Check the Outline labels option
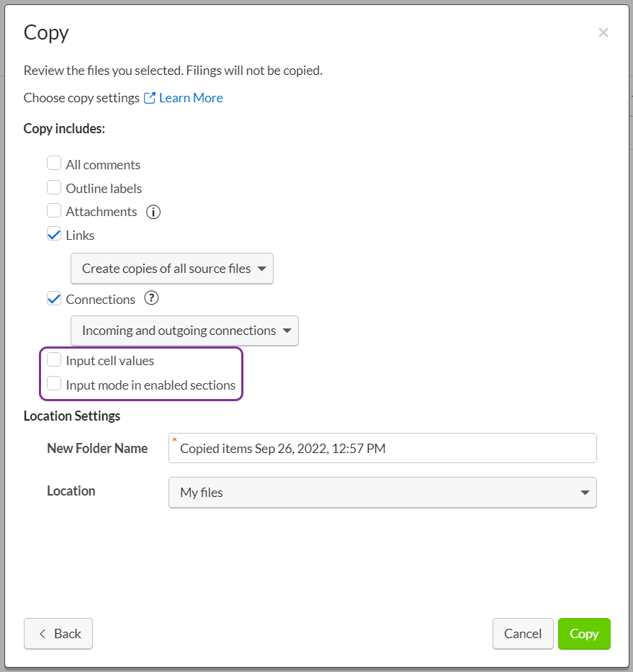Screen dimensions: 633x672 pos(54,187)
